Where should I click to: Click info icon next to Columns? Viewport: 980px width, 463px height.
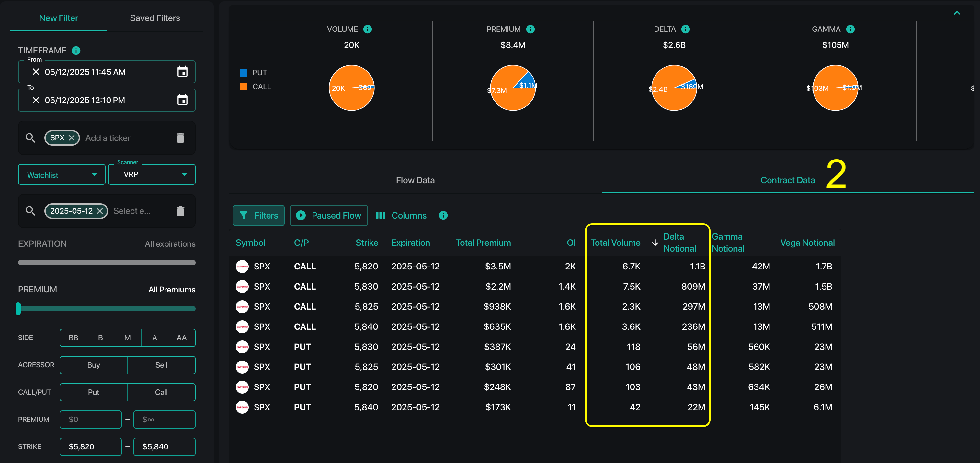(443, 216)
